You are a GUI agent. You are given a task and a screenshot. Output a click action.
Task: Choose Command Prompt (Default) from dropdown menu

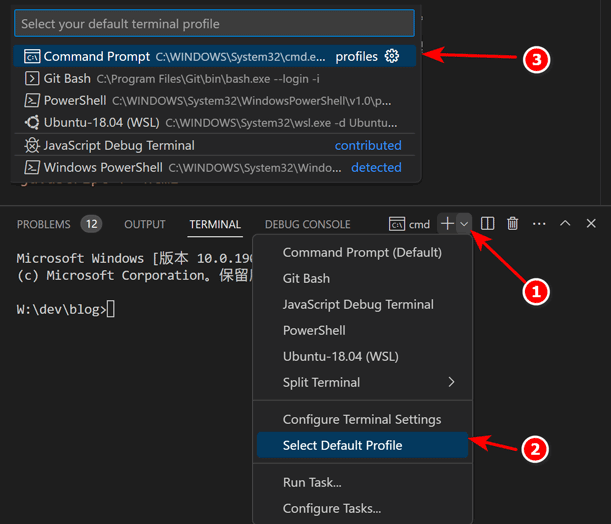[362, 252]
